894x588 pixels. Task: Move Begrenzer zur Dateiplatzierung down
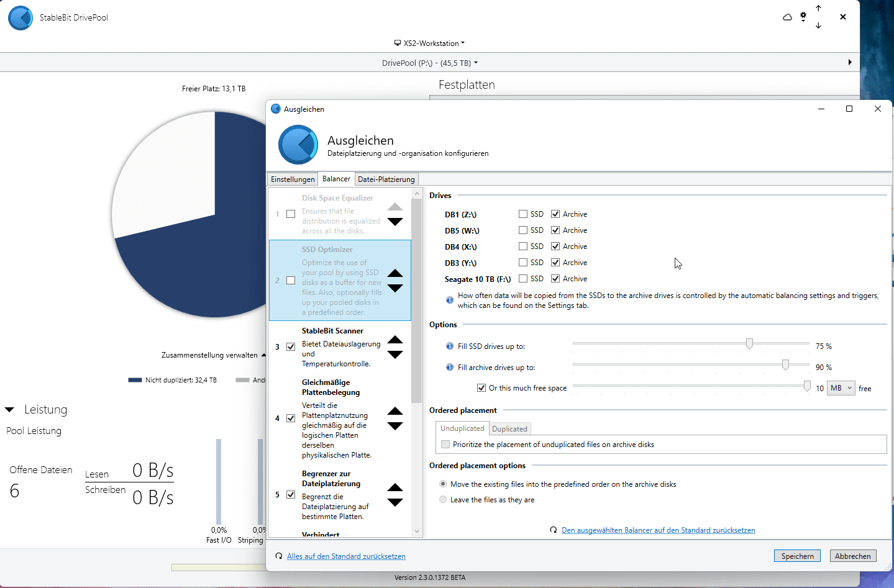click(x=395, y=502)
